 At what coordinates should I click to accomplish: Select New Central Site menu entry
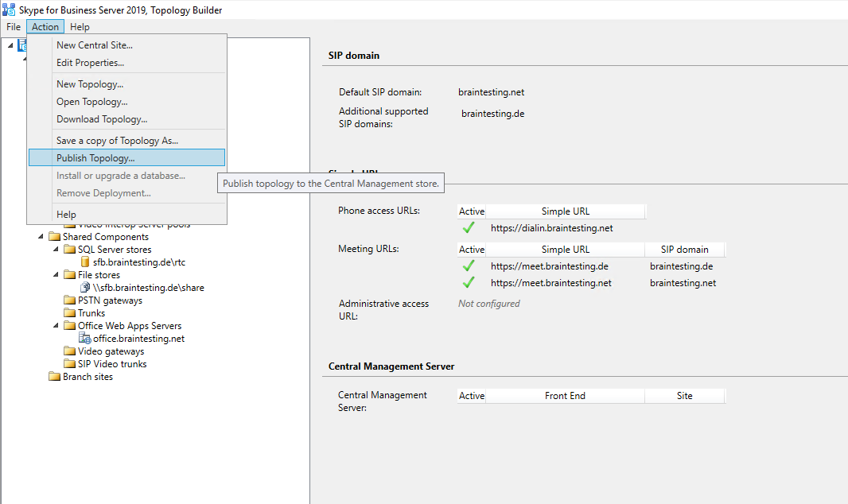(94, 45)
